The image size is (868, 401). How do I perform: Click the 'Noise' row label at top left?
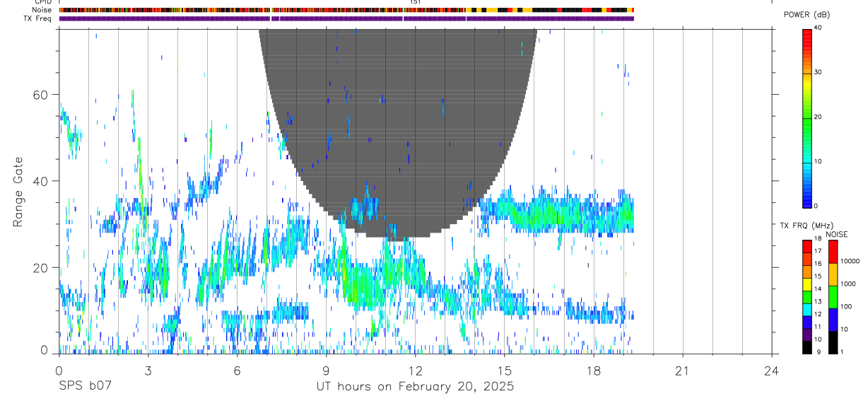[x=42, y=10]
